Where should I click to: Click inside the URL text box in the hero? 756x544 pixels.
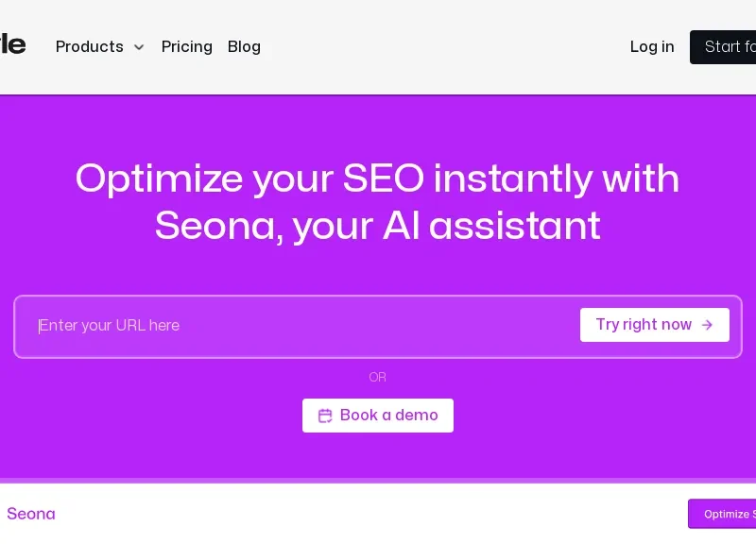click(283, 326)
